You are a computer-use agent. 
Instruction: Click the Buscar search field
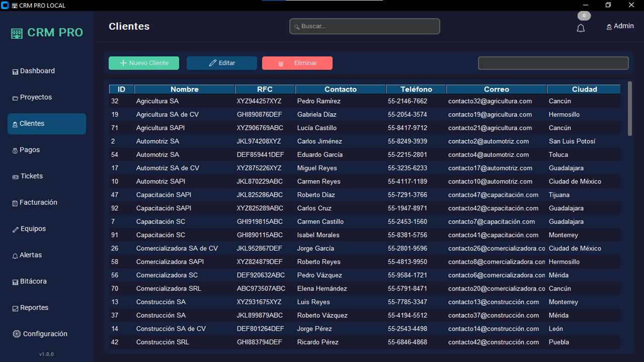365,26
